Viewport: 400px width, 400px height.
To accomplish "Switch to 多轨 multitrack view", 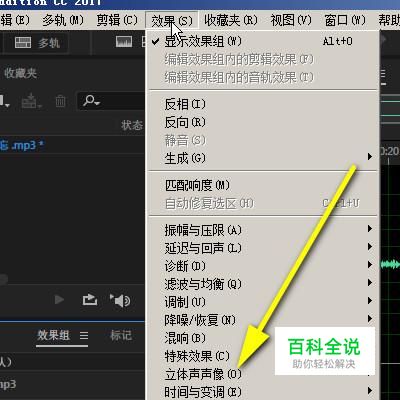I will tap(37, 43).
